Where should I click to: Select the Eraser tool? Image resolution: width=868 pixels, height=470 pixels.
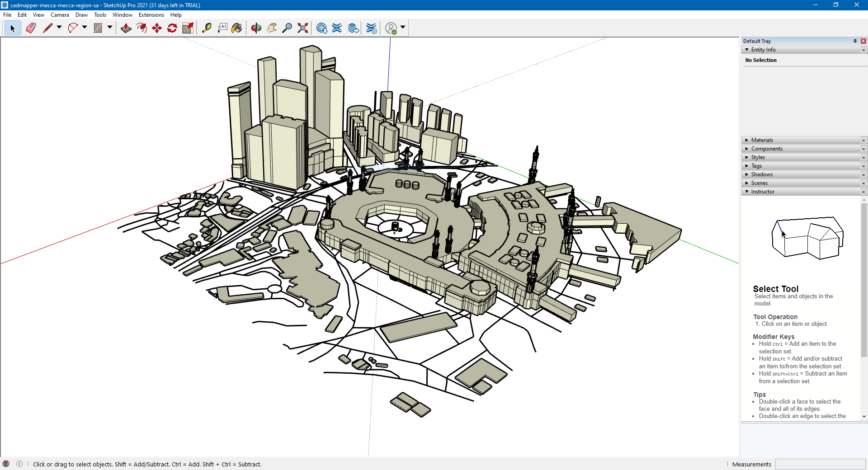[31, 28]
